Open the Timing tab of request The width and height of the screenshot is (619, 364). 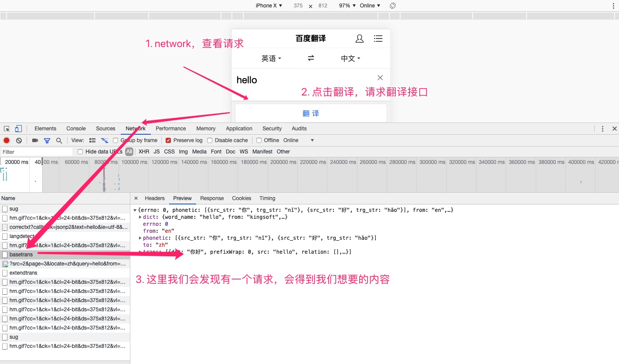coord(267,198)
